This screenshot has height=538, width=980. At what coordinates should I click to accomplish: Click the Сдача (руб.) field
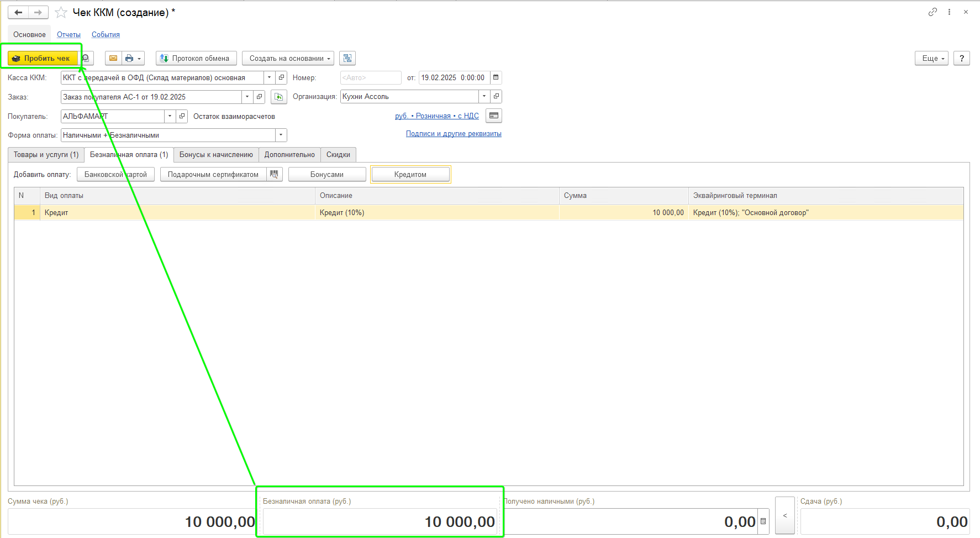coord(884,521)
